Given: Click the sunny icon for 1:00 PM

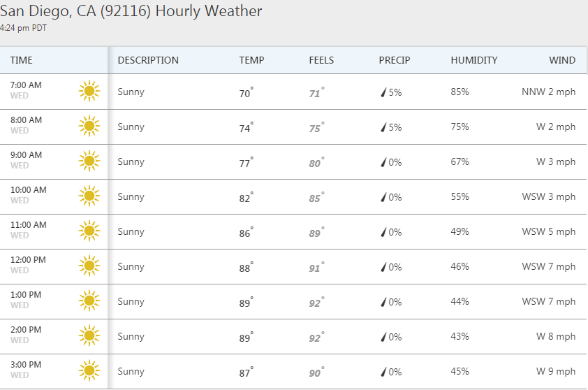Looking at the screenshot, I should point(89,301).
